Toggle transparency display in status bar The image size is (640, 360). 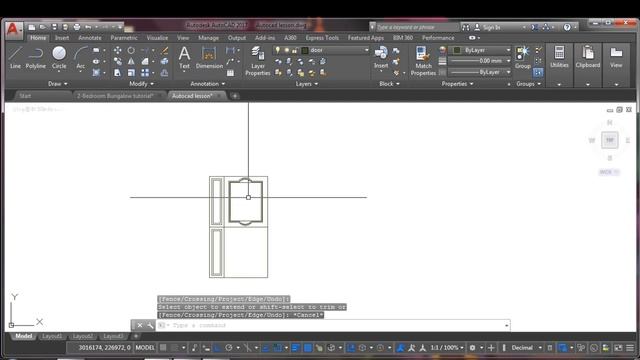pos(308,347)
